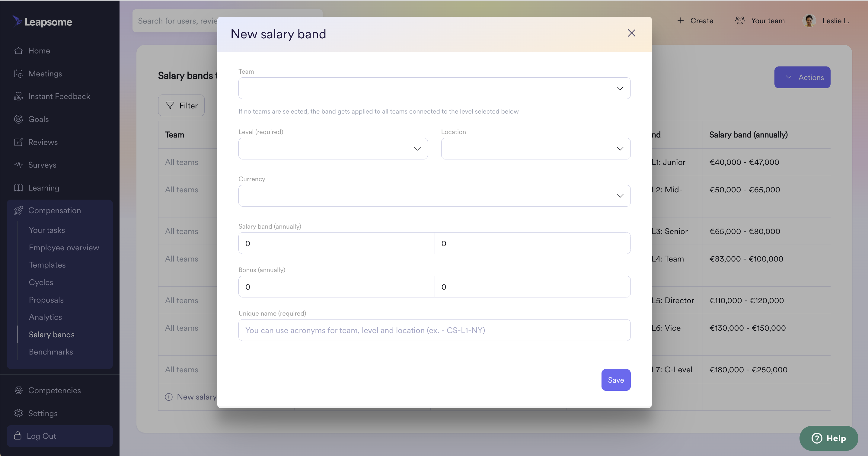Screen dimensions: 868x456
Task: Expand the Team dropdown
Action: pos(434,88)
